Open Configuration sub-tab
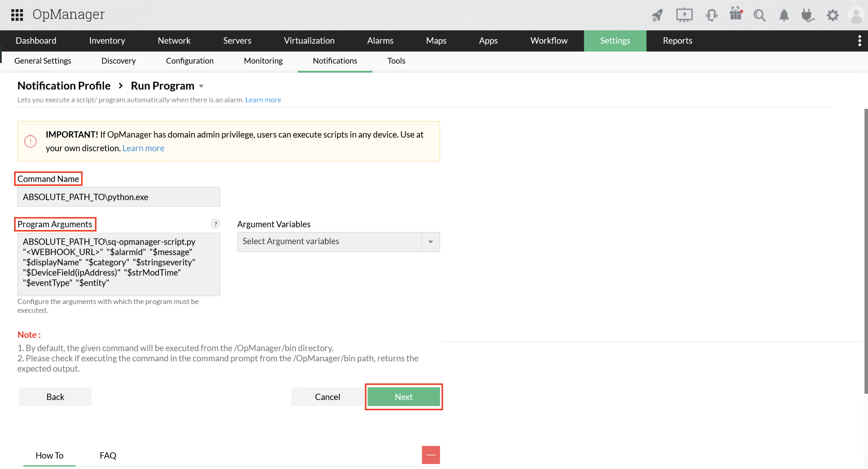 189,61
